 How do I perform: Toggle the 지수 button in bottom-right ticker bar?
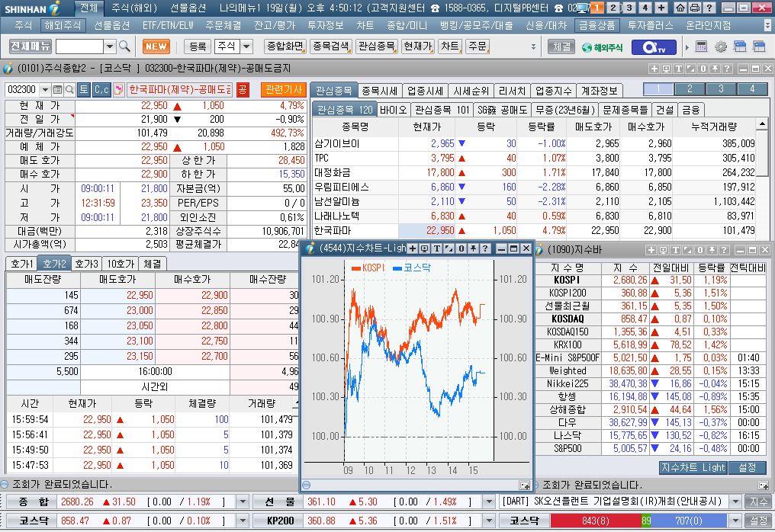[759, 502]
